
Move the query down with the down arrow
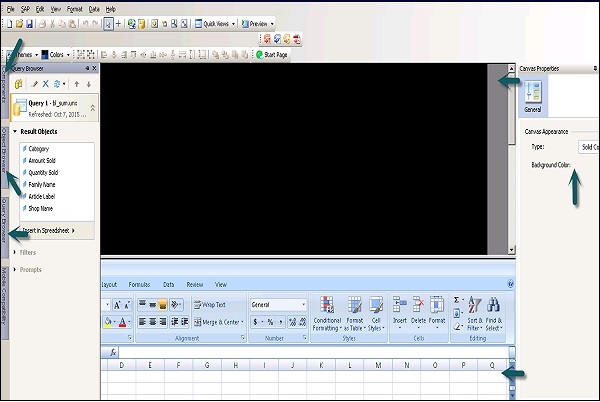point(89,84)
